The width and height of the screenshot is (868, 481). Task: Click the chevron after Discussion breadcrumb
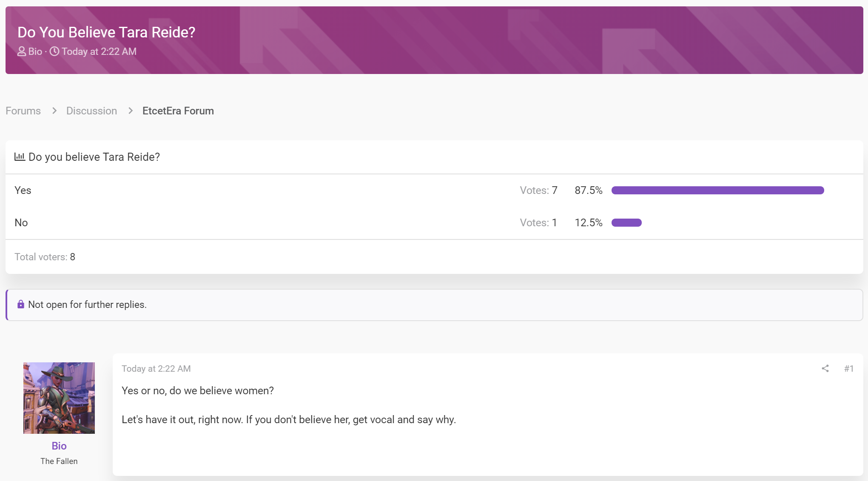tap(131, 111)
